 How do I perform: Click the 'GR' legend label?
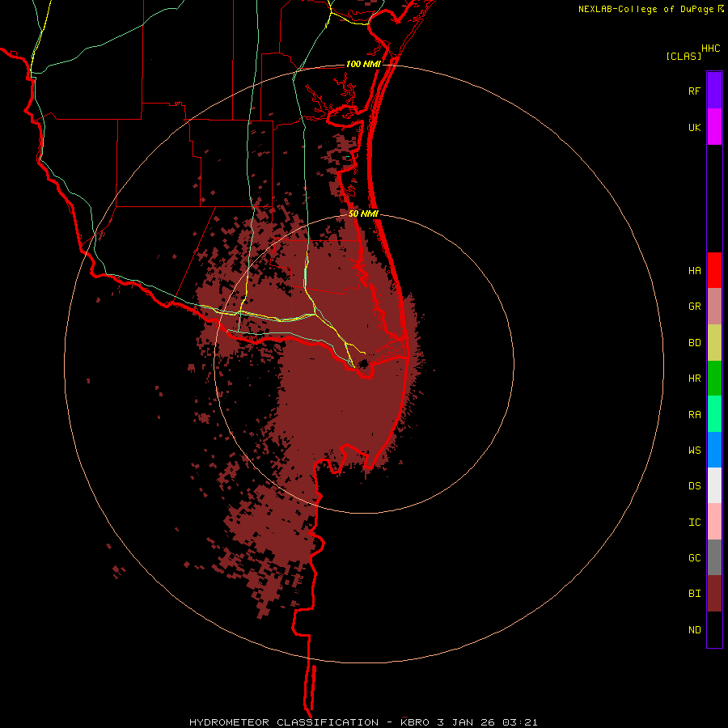tap(694, 307)
